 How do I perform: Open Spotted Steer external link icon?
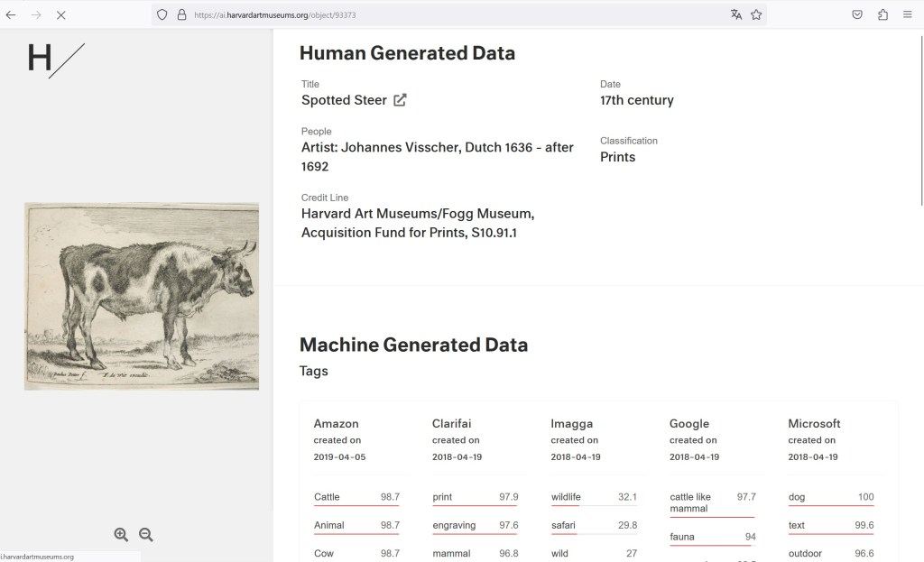pos(400,100)
